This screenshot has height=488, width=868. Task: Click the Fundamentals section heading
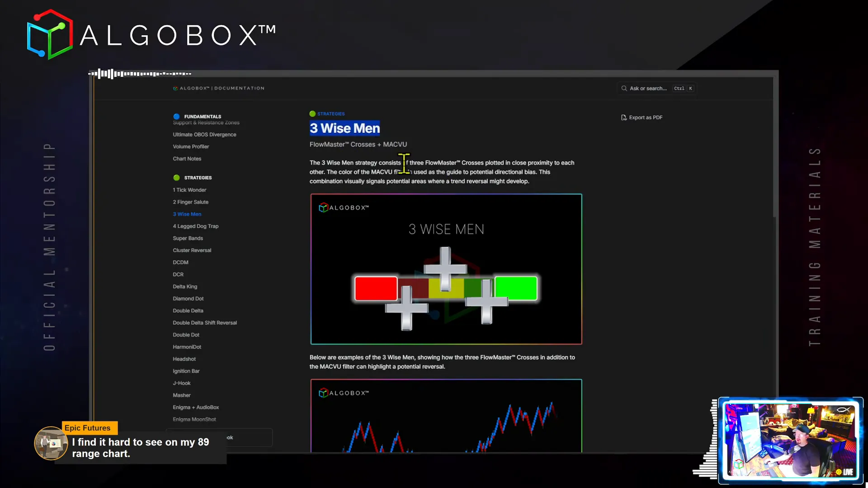203,117
